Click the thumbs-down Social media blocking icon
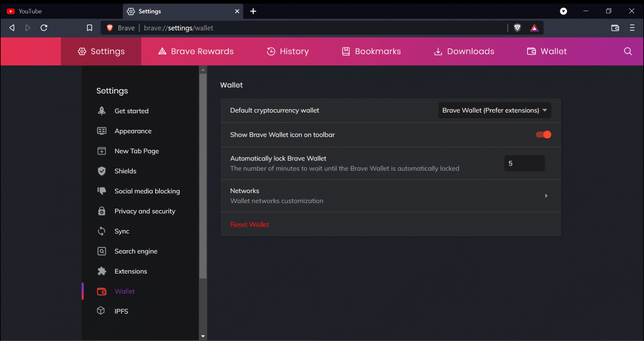The width and height of the screenshot is (644, 341). pyautogui.click(x=102, y=191)
